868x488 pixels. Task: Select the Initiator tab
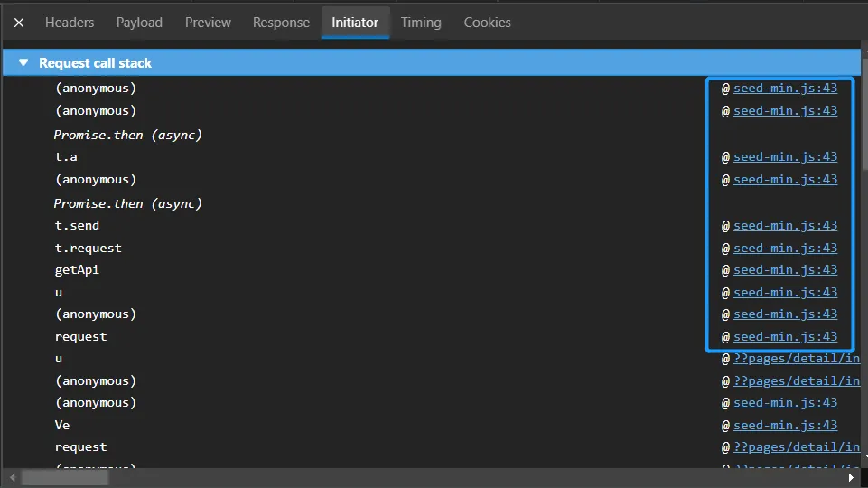355,23
